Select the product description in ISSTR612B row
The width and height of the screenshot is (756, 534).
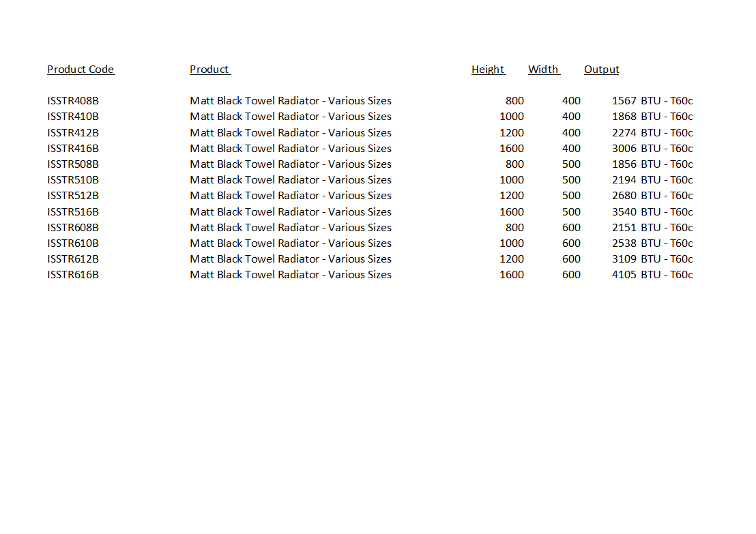pos(291,259)
